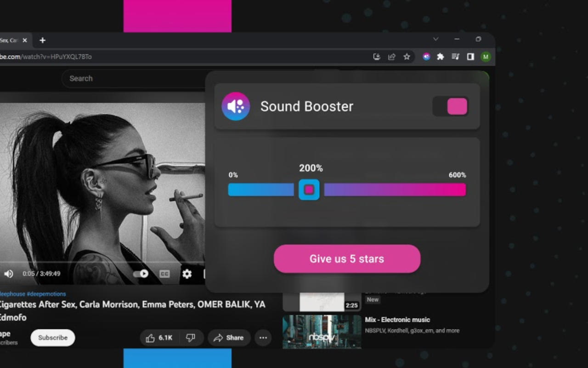Open the tab list dropdown chevron
The width and height of the screenshot is (588, 368).
point(435,39)
